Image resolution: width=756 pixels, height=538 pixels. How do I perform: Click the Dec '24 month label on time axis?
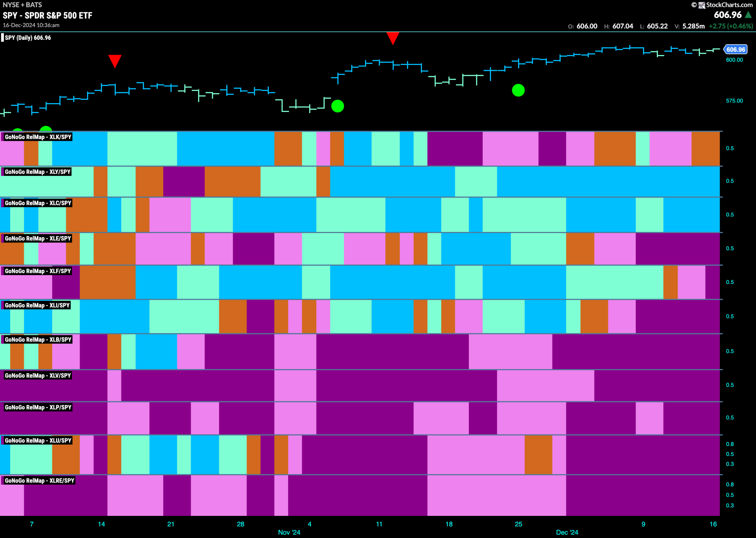pos(567,532)
